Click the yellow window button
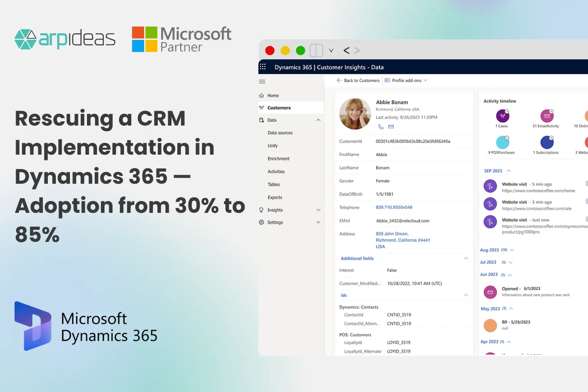The height and width of the screenshot is (392, 588). click(x=285, y=51)
